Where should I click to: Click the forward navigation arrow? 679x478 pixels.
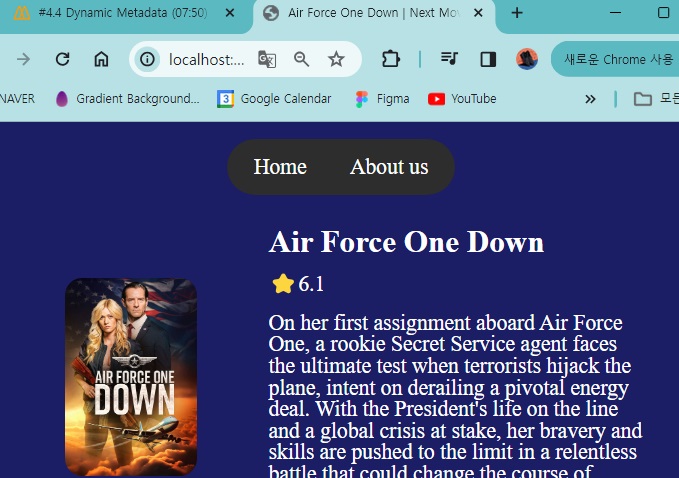23,59
